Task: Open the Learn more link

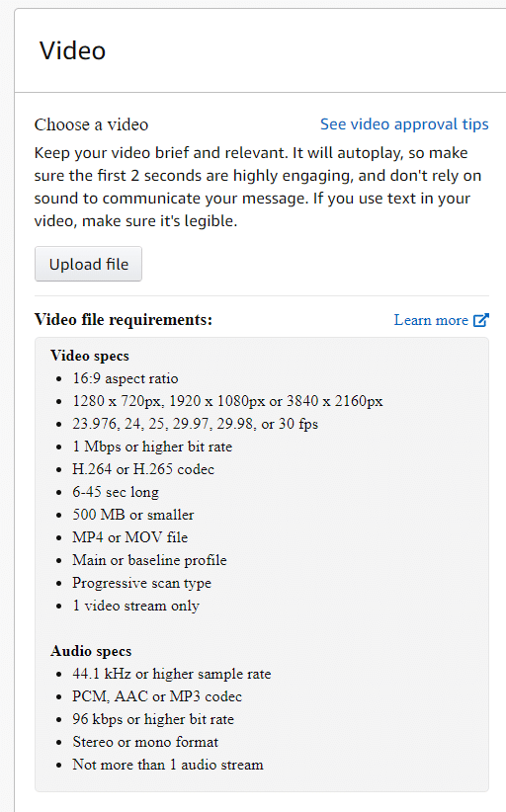Action: pos(431,320)
